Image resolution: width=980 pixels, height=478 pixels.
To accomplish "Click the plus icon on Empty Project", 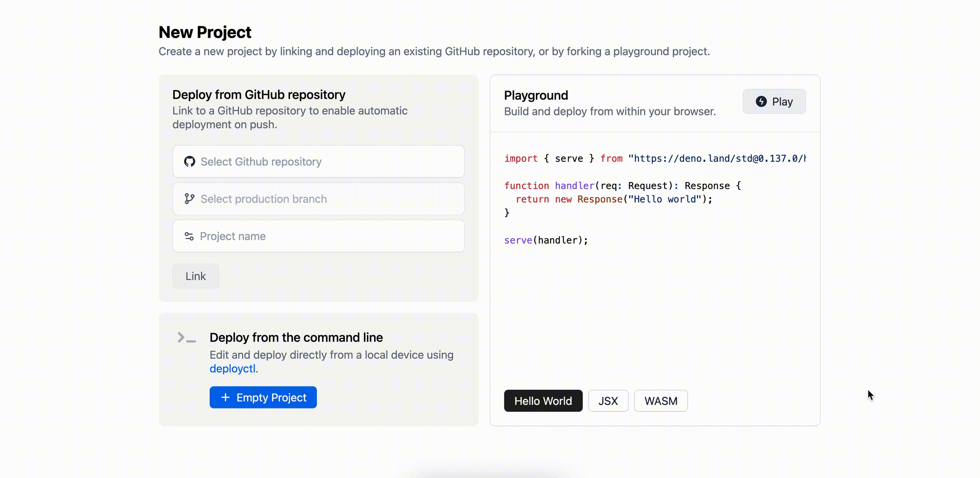I will pos(225,398).
